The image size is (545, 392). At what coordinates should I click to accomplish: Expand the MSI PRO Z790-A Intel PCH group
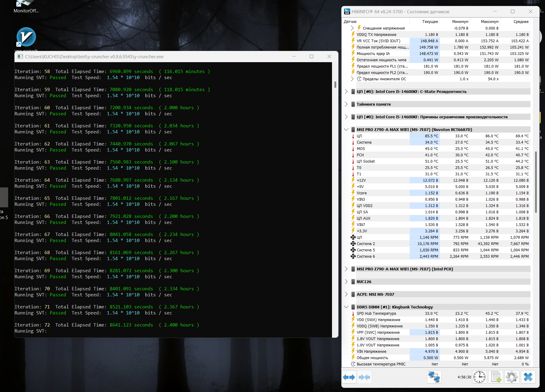pyautogui.click(x=346, y=269)
